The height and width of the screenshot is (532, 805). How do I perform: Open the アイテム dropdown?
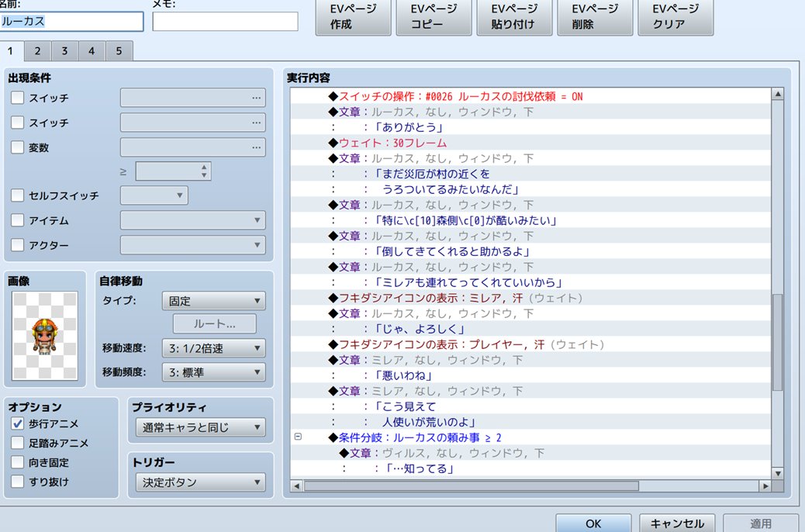[193, 220]
